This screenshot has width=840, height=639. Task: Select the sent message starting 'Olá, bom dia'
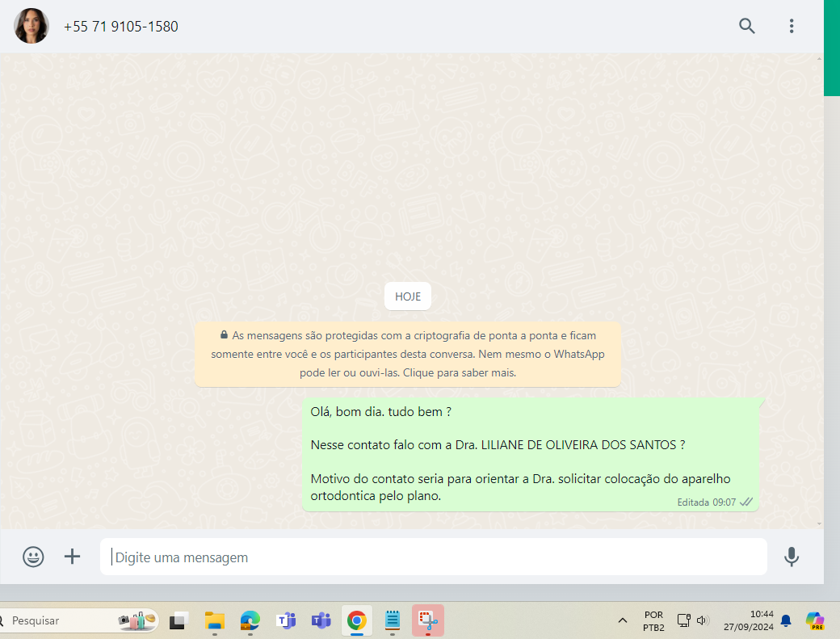[x=531, y=454]
